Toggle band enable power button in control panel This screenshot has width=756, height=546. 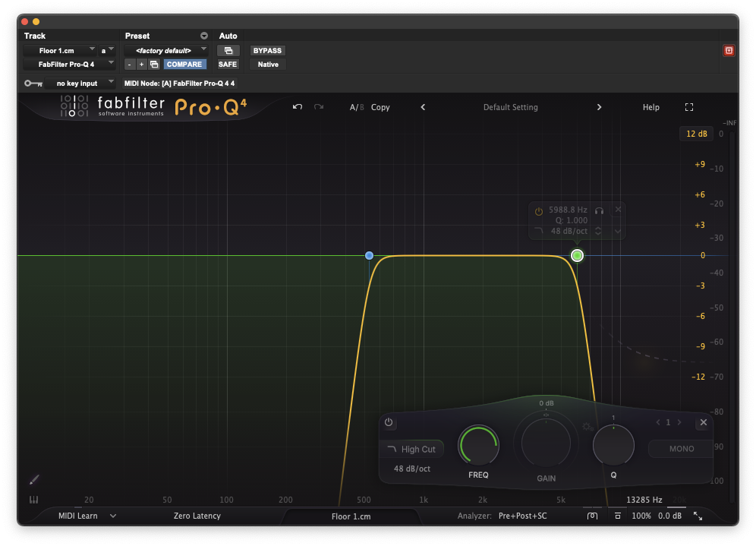(x=389, y=422)
